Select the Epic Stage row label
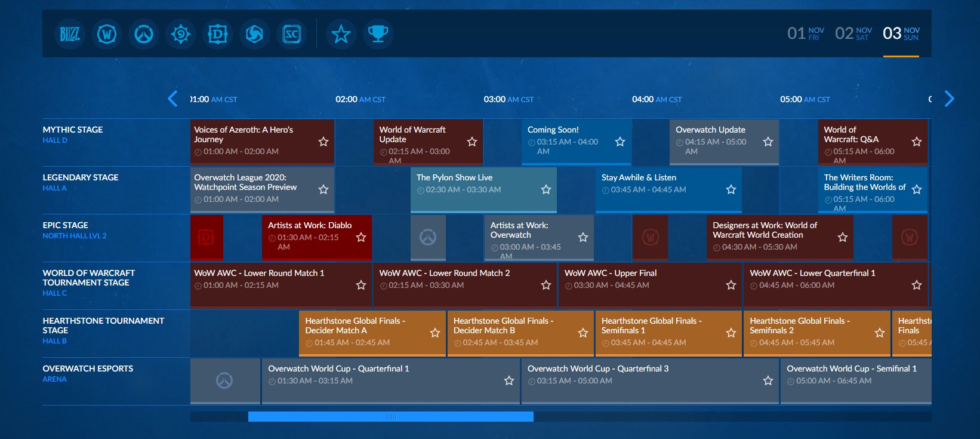This screenshot has width=980, height=439. 66,225
